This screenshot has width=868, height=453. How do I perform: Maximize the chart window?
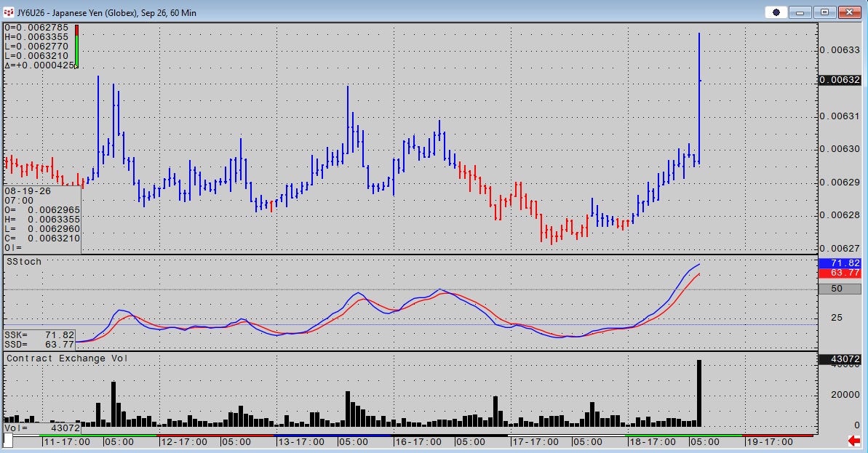pos(824,12)
